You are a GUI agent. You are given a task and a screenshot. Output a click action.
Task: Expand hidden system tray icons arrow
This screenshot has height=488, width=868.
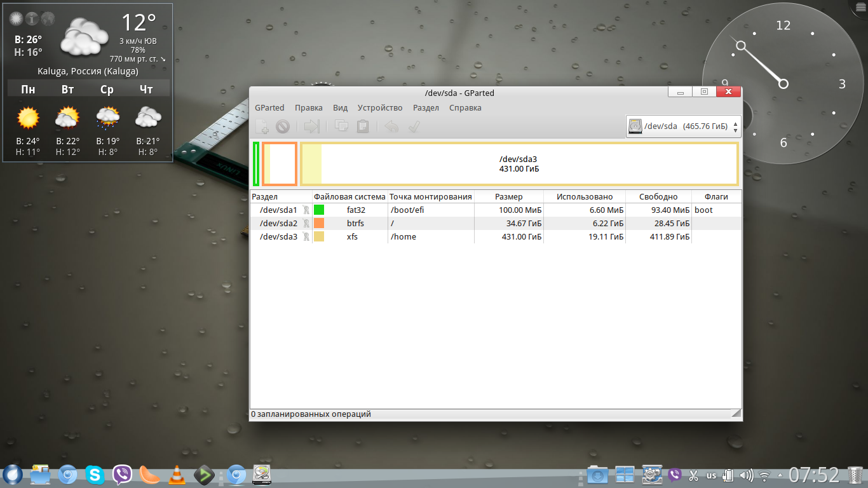pos(780,475)
